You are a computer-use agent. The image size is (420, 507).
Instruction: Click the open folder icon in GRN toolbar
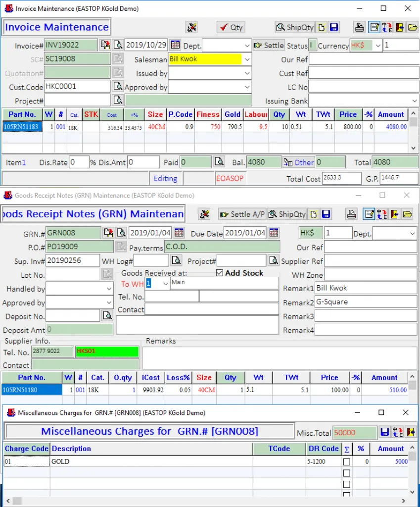pyautogui.click(x=408, y=214)
